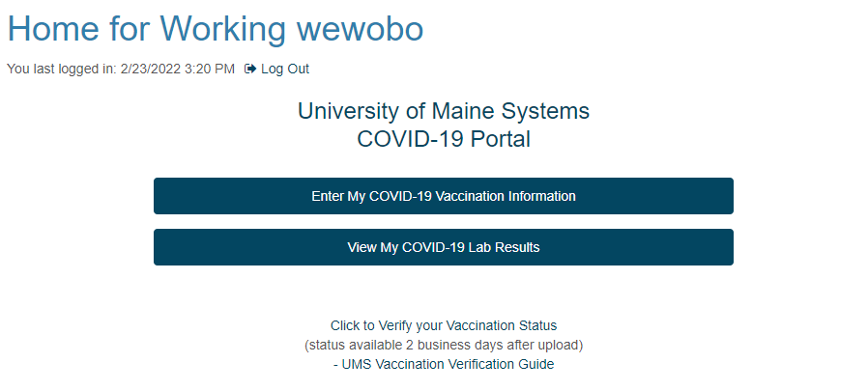Click to Verify your Vaccination Status link

444,325
